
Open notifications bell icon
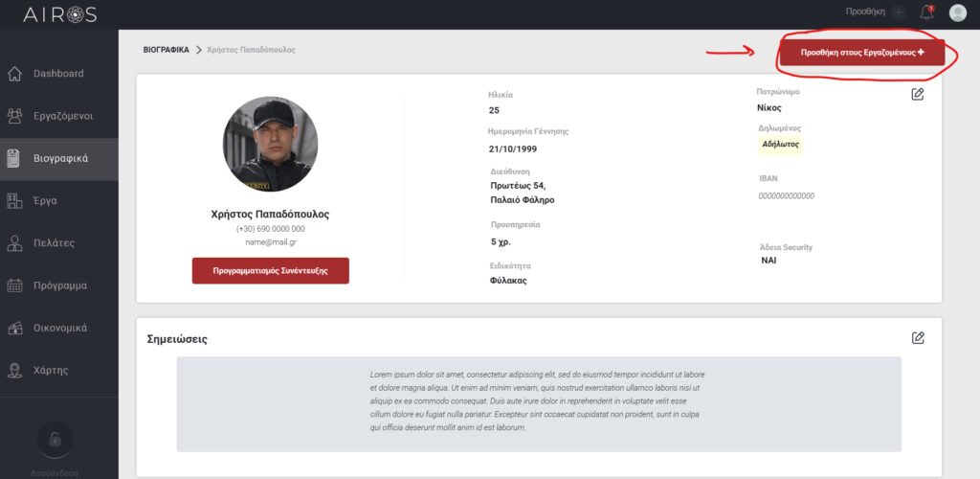(x=926, y=12)
